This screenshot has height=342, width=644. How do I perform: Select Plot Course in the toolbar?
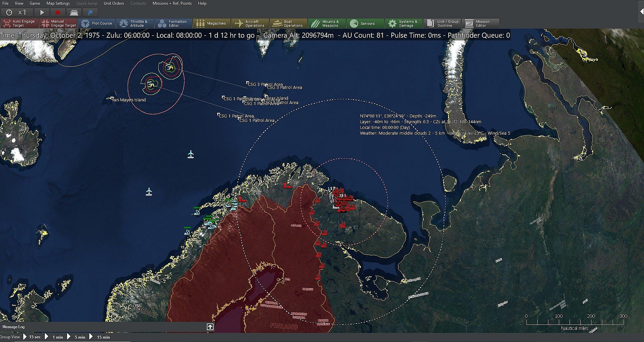[x=97, y=23]
